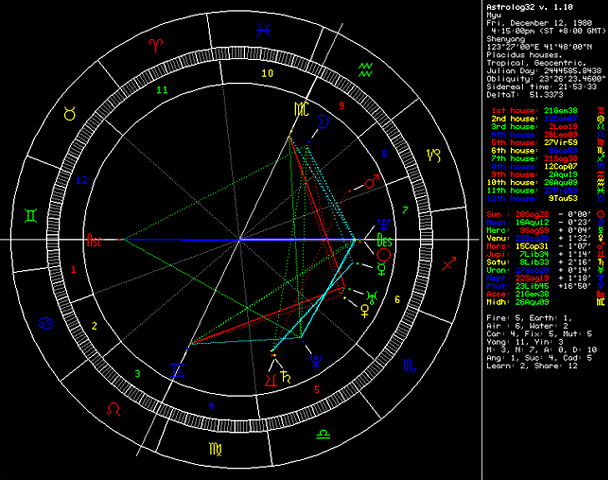Screen dimensions: 608x480
Task: Click the Virgo zodiac glyph
Action: [215, 449]
